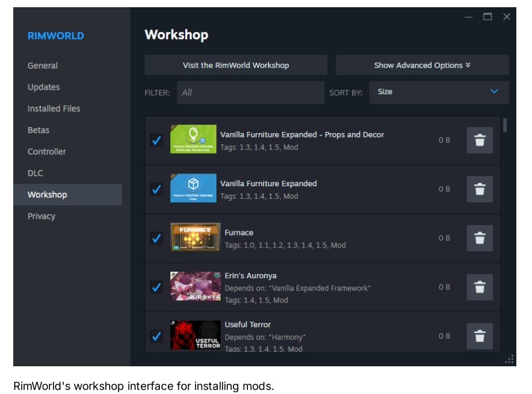532x394 pixels.
Task: Remove Erin's Auronya using its trash icon
Action: (480, 287)
